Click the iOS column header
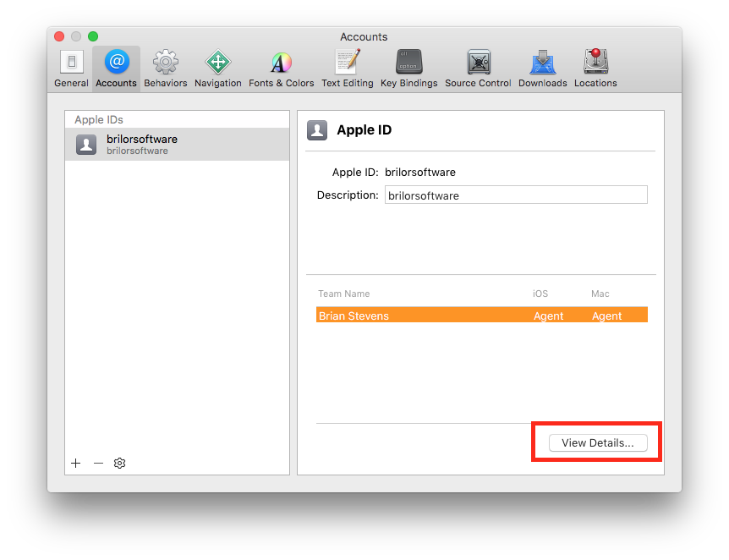Image resolution: width=729 pixels, height=560 pixels. pyautogui.click(x=540, y=294)
